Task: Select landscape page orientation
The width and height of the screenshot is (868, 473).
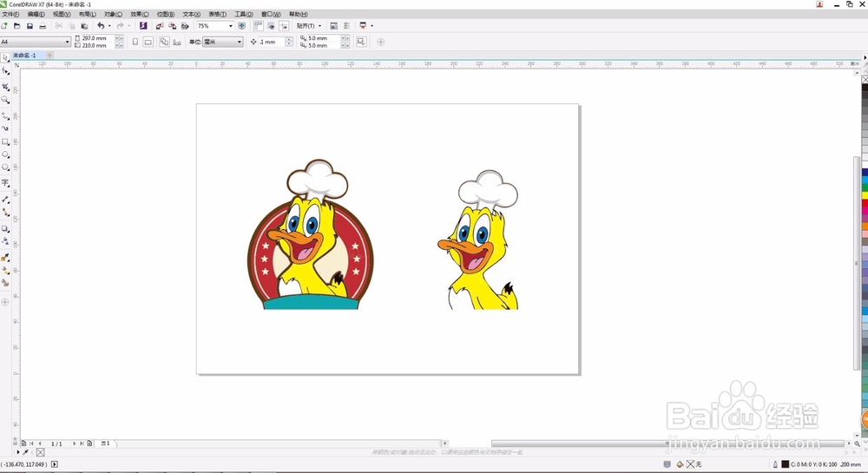Action: click(148, 42)
